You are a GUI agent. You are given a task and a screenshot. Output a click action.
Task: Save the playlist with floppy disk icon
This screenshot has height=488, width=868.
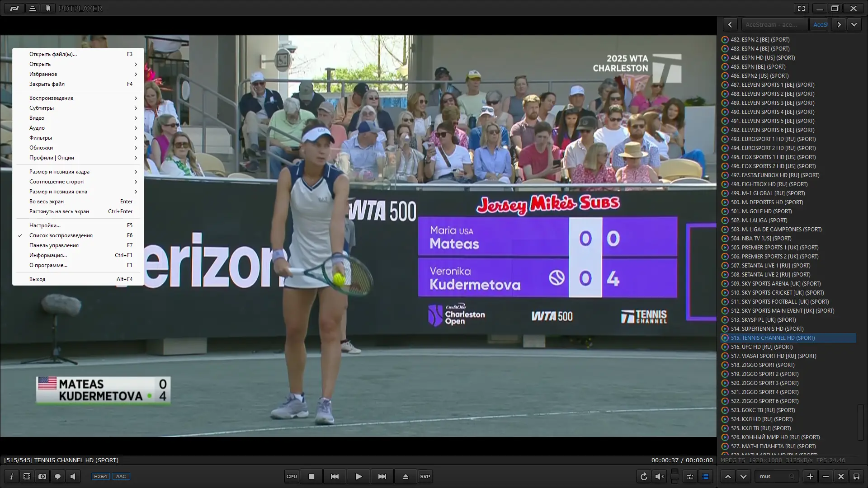(x=856, y=476)
